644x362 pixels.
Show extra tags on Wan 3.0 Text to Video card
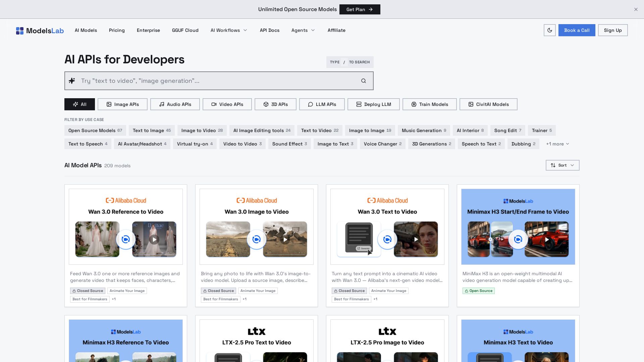coord(375,299)
